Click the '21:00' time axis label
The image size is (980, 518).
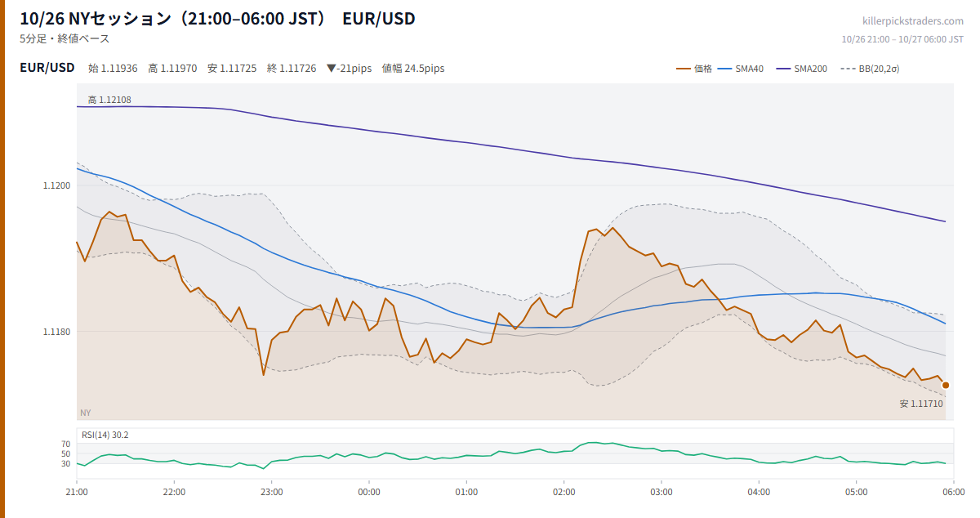(x=77, y=492)
